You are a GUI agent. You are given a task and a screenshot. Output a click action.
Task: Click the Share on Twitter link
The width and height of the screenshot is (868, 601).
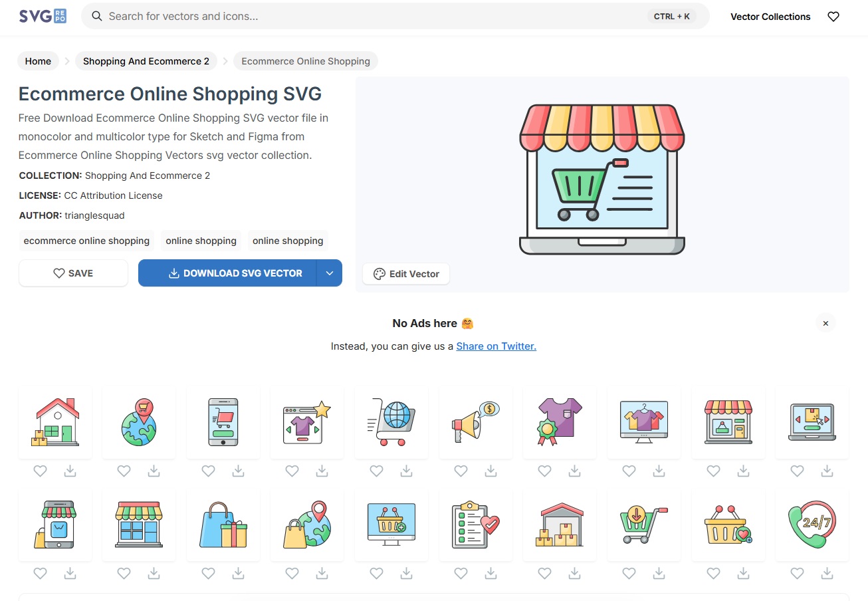(x=496, y=346)
